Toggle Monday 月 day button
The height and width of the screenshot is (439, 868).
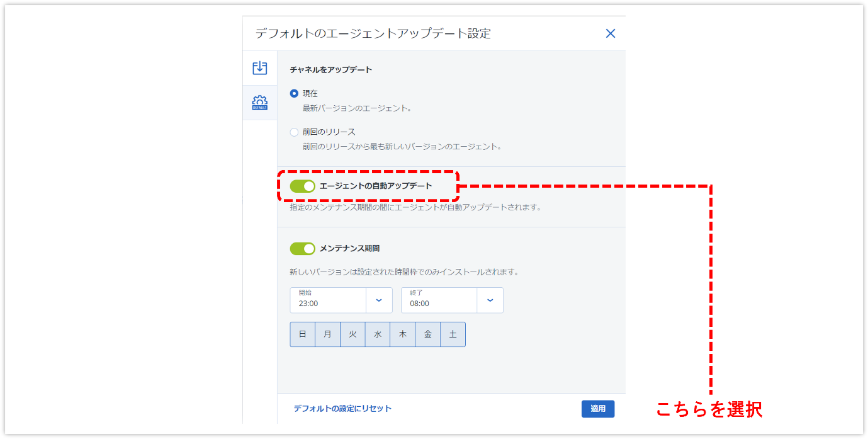327,334
